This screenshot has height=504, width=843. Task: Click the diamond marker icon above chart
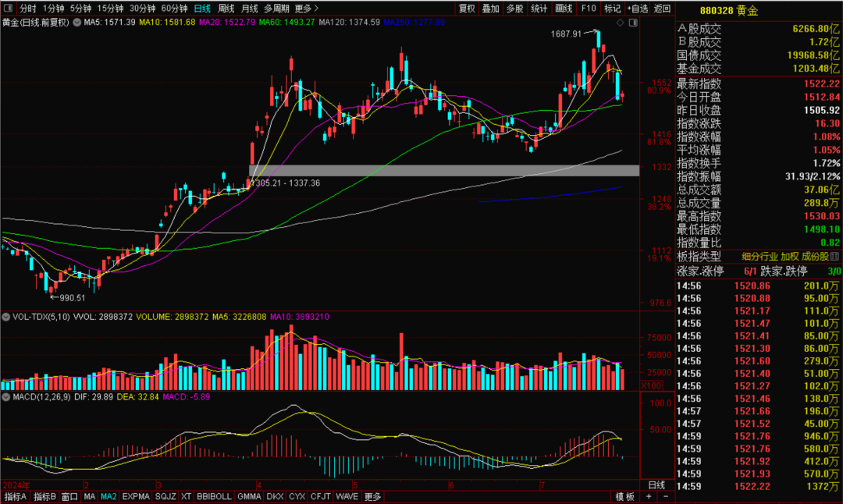point(620,24)
